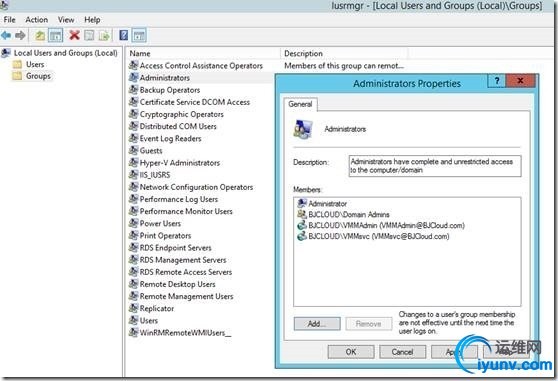The width and height of the screenshot is (558, 381).
Task: Close the Administrators Properties dialog
Action: pyautogui.click(x=520, y=81)
